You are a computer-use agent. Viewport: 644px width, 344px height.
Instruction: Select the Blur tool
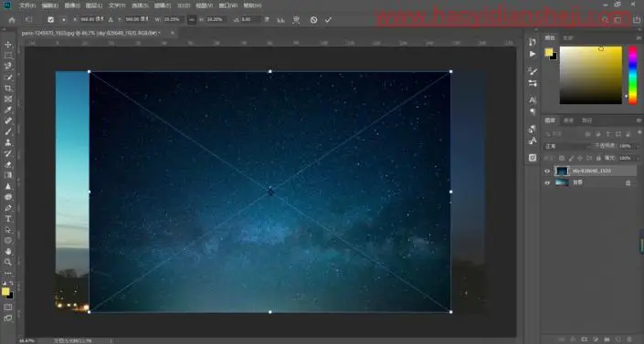click(x=8, y=186)
